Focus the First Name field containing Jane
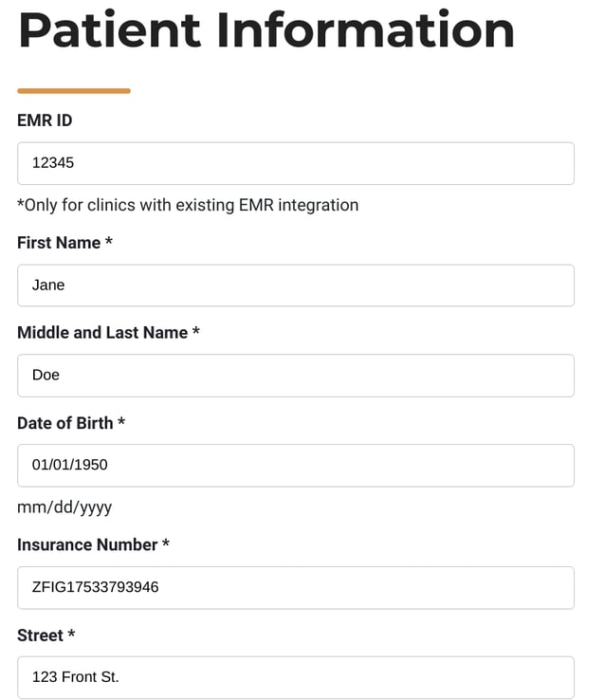This screenshot has height=700, width=604. [296, 286]
